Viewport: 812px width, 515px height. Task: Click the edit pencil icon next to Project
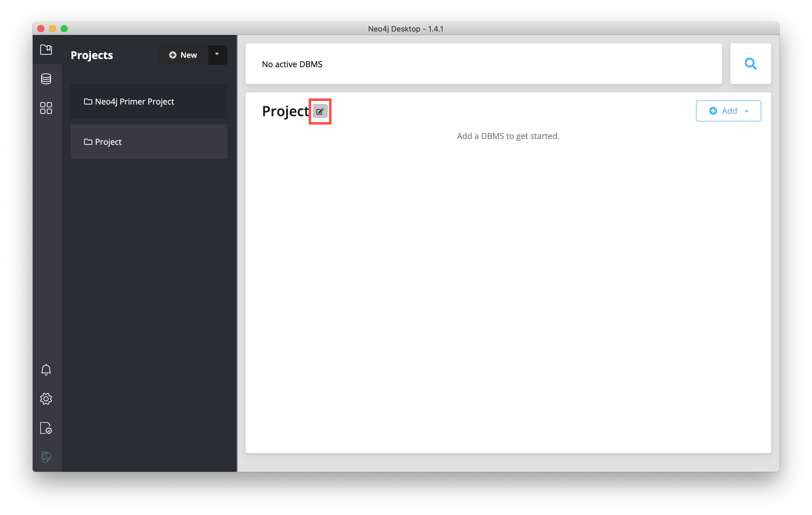(x=321, y=111)
